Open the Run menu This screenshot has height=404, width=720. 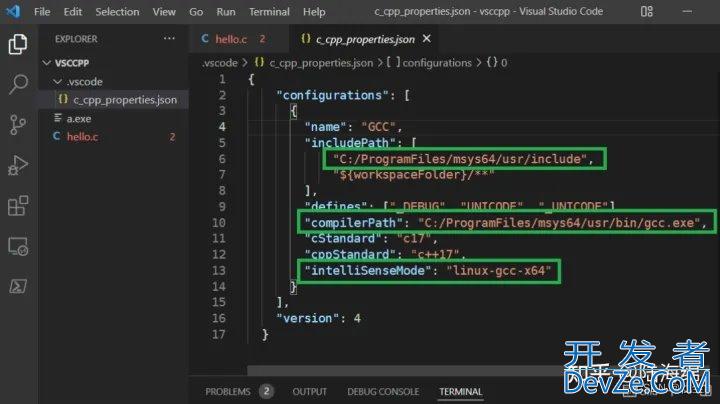[x=226, y=11]
